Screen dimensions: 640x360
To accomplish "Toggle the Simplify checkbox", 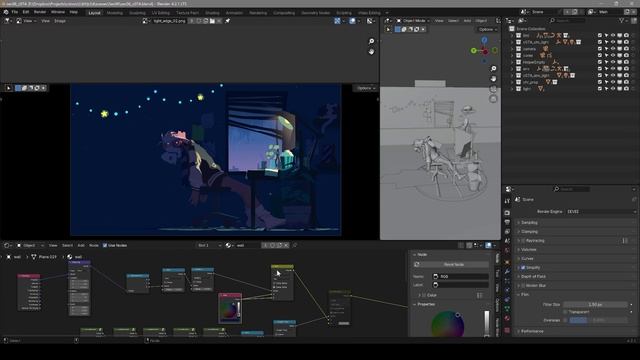I will coord(523,267).
